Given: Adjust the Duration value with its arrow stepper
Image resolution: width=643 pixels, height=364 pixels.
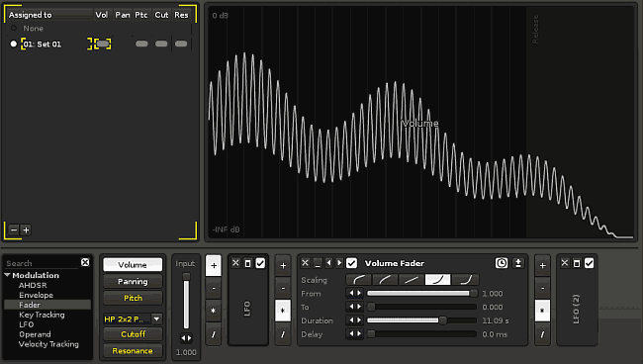Looking at the screenshot, I should (355, 320).
